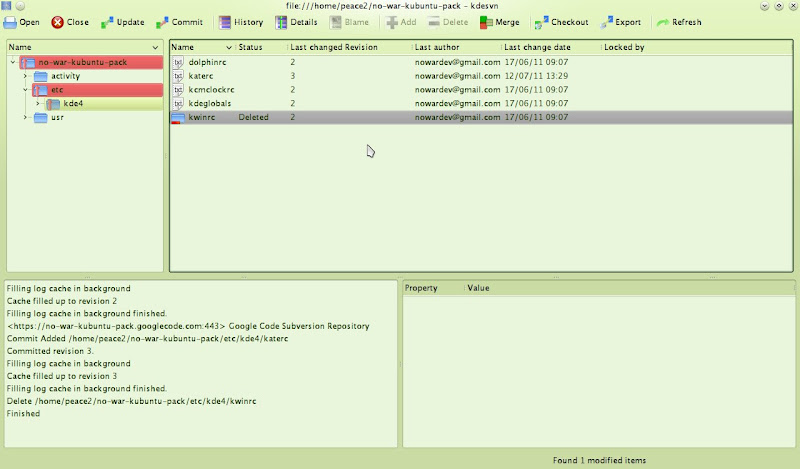Expand the activity folder node
The width and height of the screenshot is (800, 469).
(25, 76)
